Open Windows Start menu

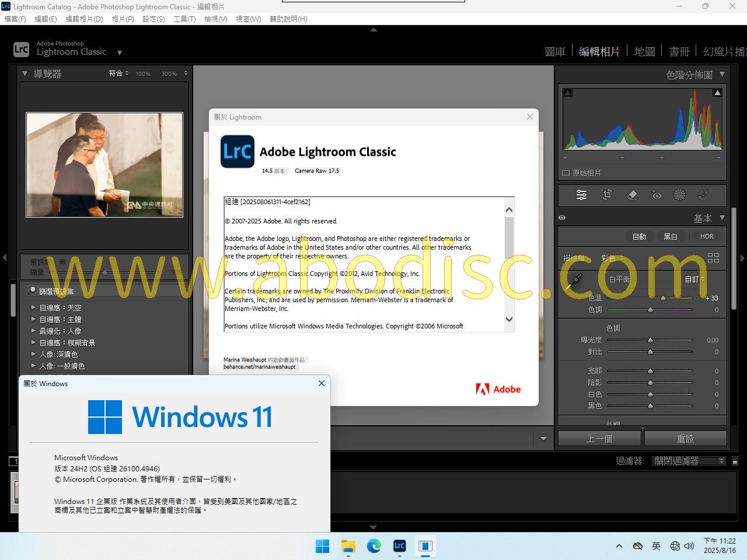point(322,546)
